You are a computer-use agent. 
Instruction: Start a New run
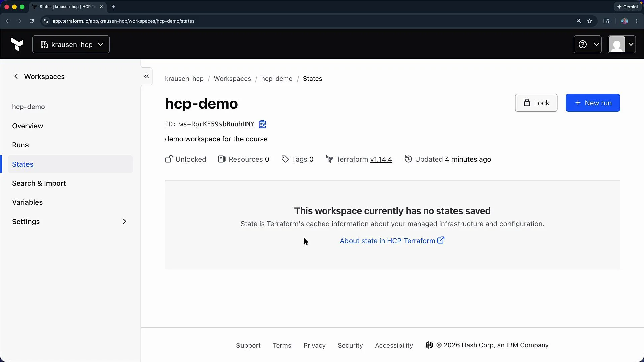593,103
